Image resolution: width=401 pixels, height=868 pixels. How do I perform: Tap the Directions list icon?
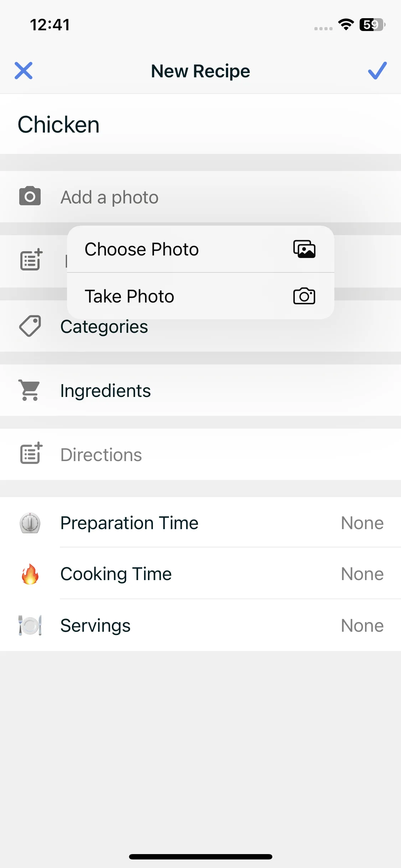point(31,454)
